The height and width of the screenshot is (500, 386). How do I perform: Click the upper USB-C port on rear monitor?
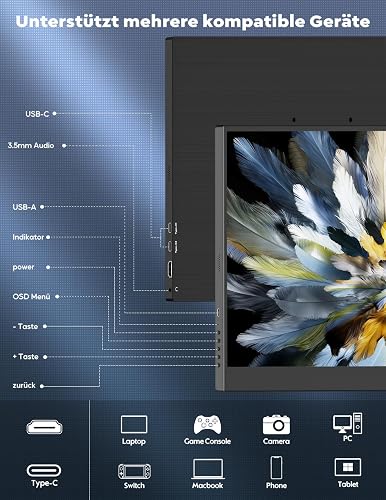[170, 228]
